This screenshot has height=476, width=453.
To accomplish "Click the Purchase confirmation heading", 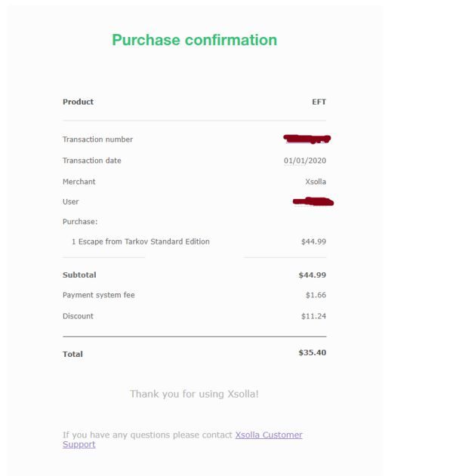I will pyautogui.click(x=194, y=40).
